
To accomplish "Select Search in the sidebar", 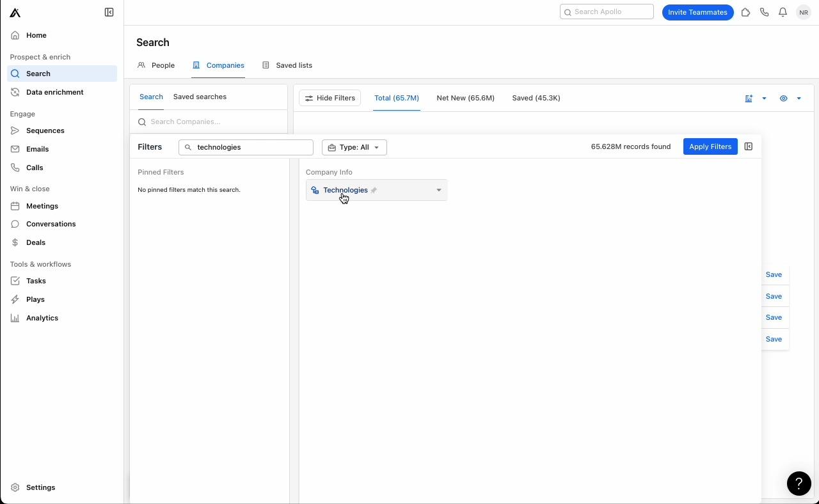I will coord(62,74).
